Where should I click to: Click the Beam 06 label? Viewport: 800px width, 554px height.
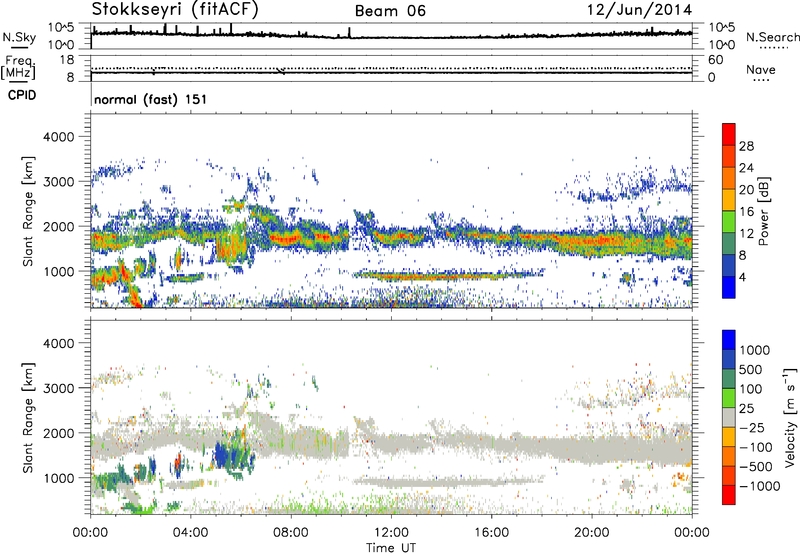click(x=390, y=11)
